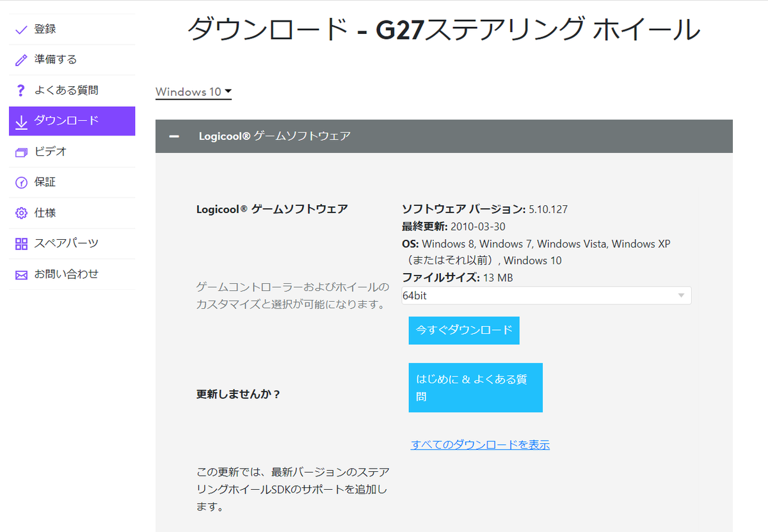Click the envelope icon beside お問い合わせ
Image resolution: width=768 pixels, height=532 pixels.
[x=22, y=275]
